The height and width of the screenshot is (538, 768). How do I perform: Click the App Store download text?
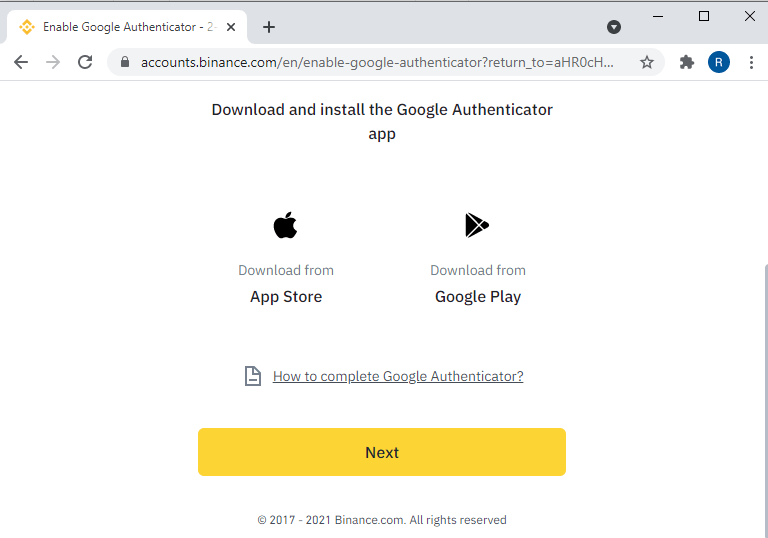click(286, 296)
